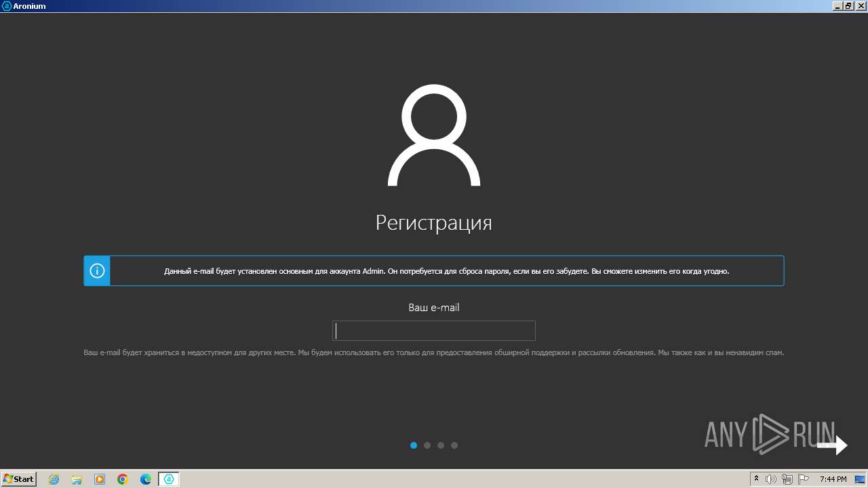The width and height of the screenshot is (868, 488).
Task: Click the Aronium taskbar button
Action: coord(169,479)
